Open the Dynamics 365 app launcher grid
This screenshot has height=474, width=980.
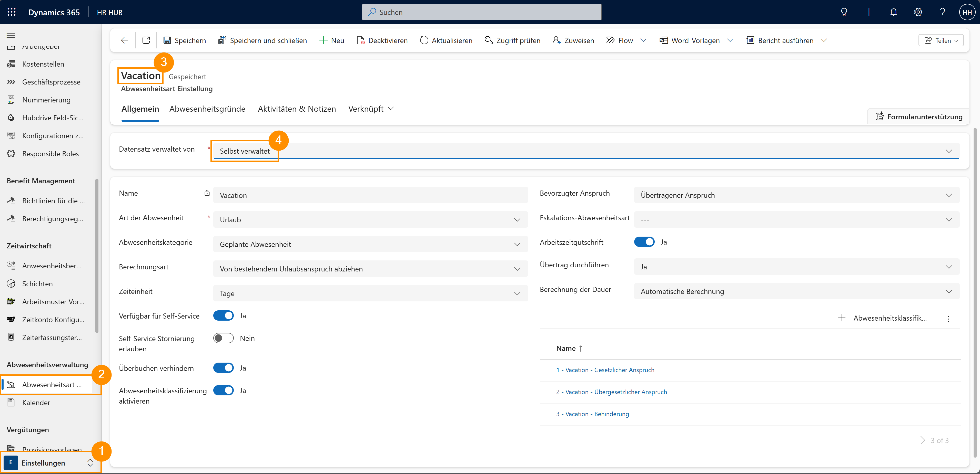pyautogui.click(x=12, y=12)
